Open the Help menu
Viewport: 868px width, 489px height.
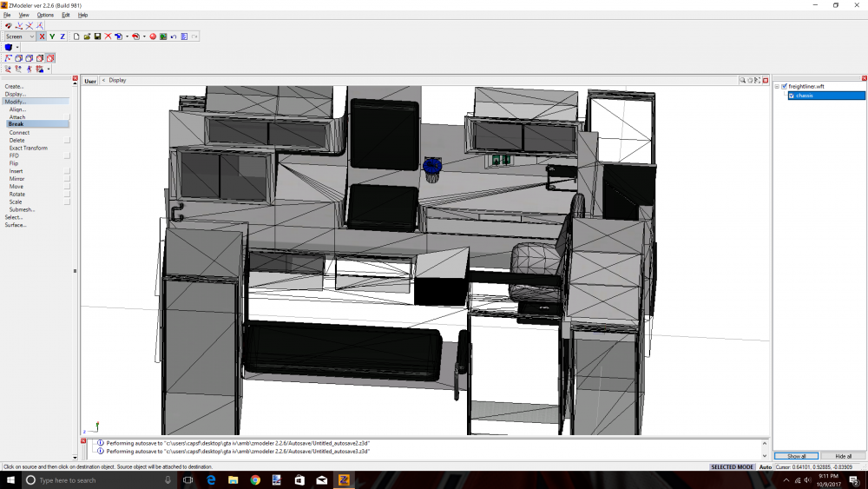82,15
